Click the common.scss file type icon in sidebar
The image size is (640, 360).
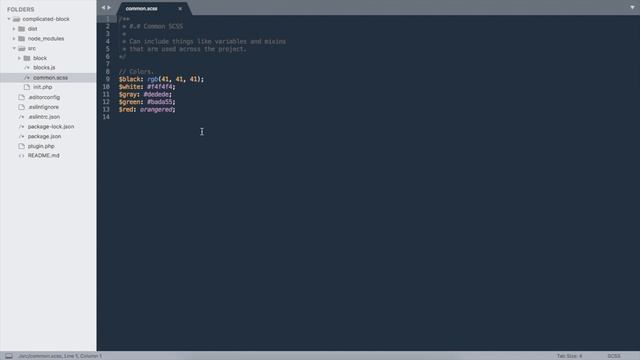pyautogui.click(x=27, y=77)
